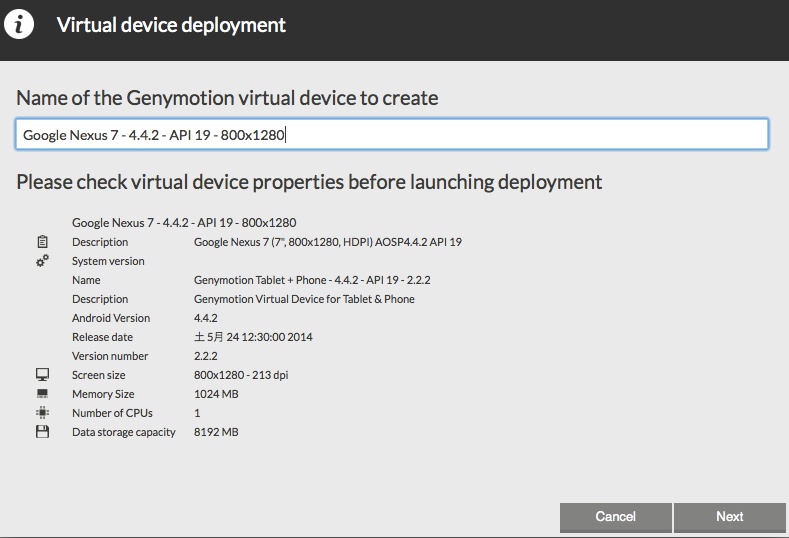
Task: Click the Release date label
Action: (x=102, y=337)
